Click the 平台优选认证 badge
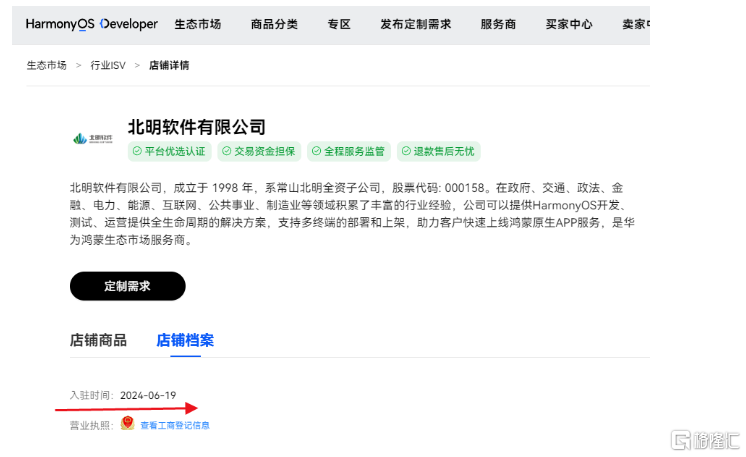 tap(169, 151)
